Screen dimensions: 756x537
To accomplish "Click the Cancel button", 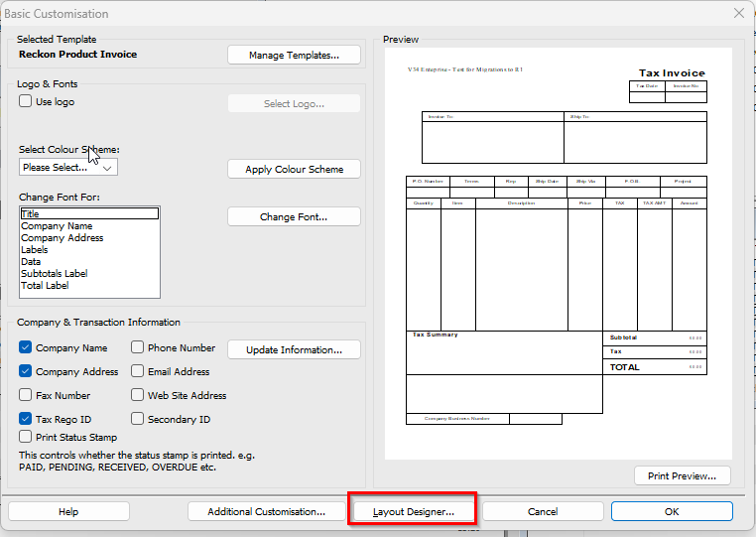I will (543, 511).
